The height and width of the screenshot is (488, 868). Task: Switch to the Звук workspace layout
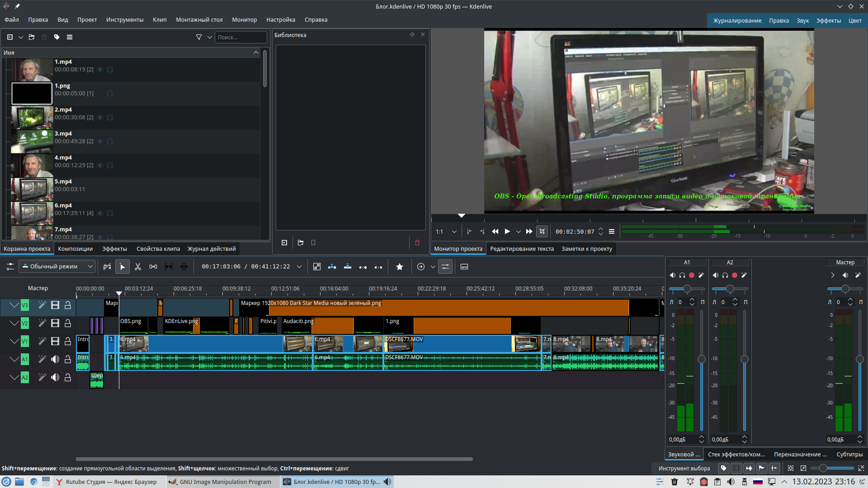(802, 20)
